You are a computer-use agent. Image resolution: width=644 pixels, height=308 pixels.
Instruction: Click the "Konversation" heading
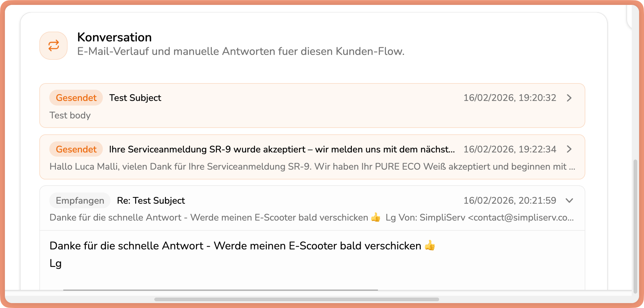coord(114,37)
